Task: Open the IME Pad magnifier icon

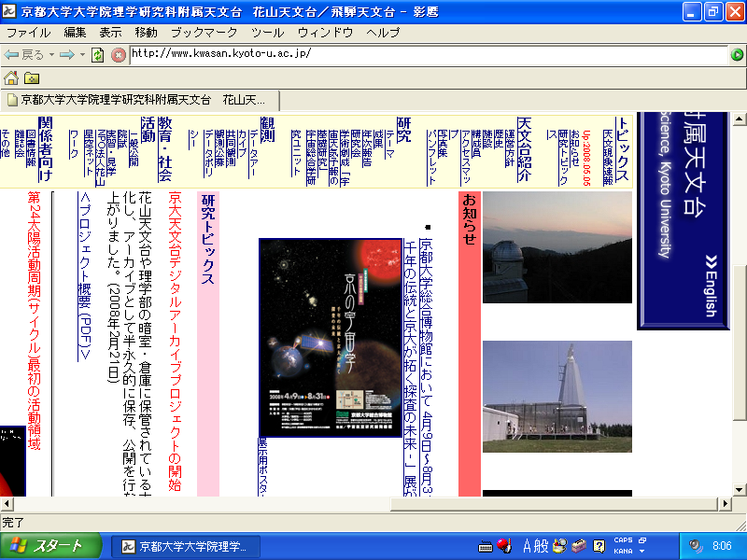Action: coord(559,546)
